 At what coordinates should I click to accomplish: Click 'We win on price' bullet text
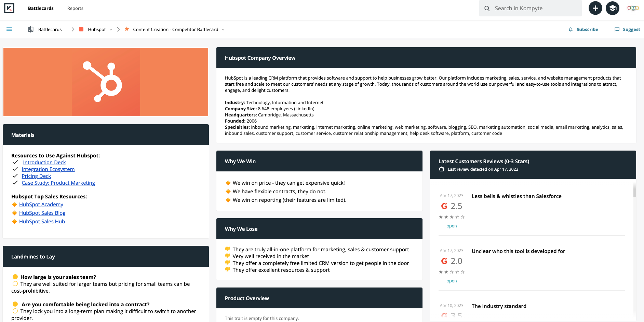(289, 183)
